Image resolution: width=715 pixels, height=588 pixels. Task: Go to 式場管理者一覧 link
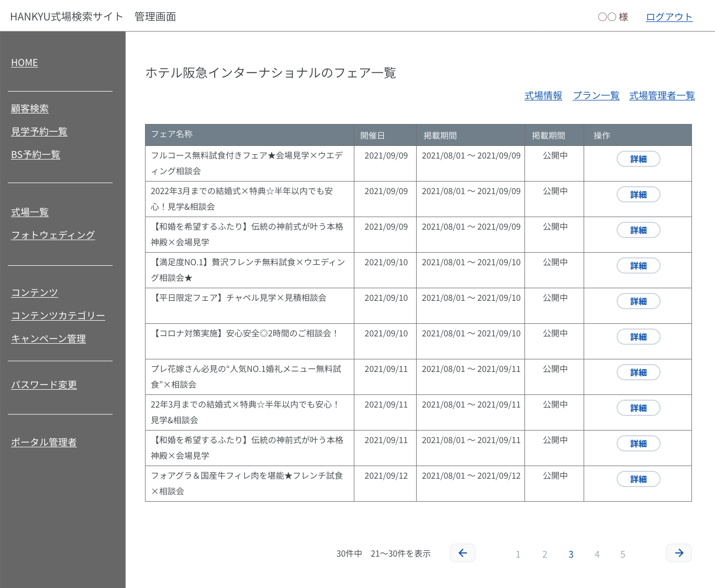tap(662, 96)
